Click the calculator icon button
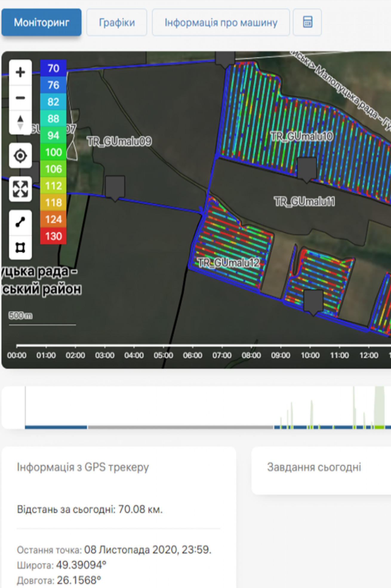Viewport: 391px width, 588px height. pos(307,22)
